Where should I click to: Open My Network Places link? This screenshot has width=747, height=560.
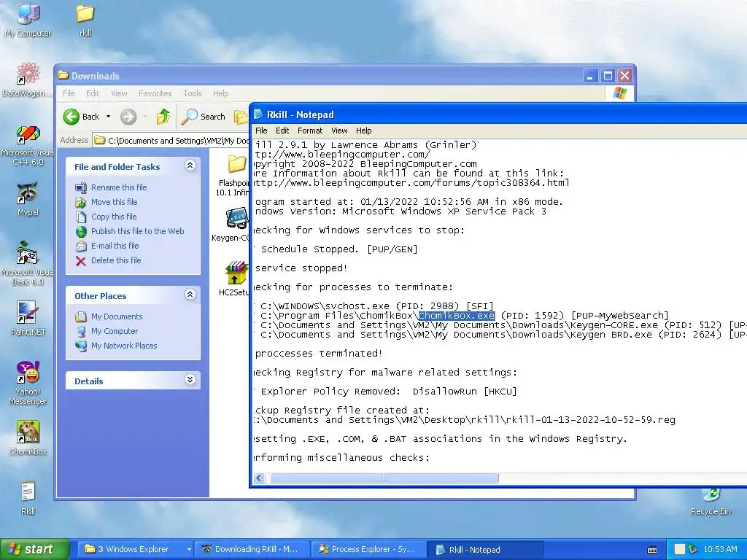(124, 346)
